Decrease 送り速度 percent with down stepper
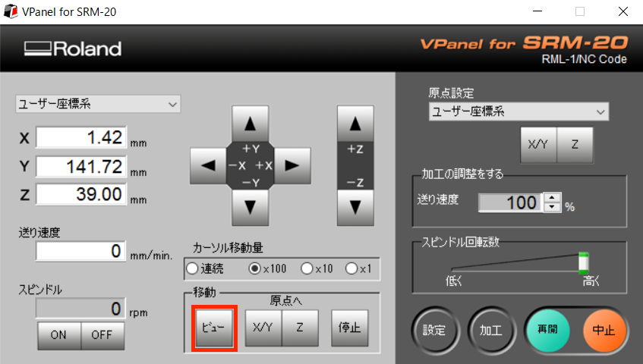This screenshot has width=643, height=364. click(x=552, y=207)
